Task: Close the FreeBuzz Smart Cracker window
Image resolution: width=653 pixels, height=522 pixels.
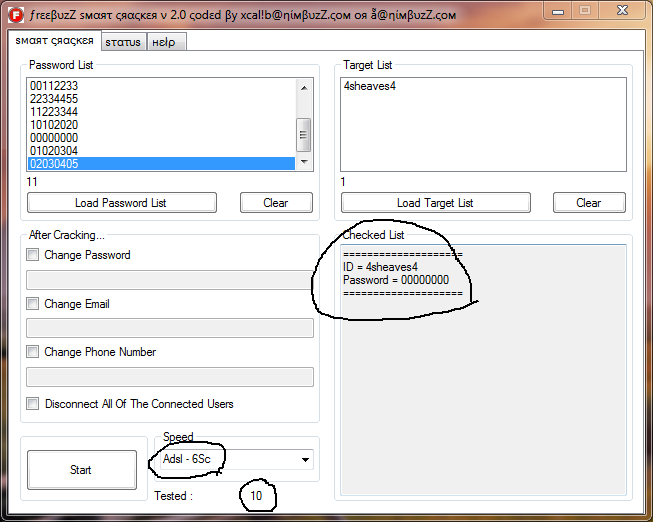Action: click(x=623, y=10)
